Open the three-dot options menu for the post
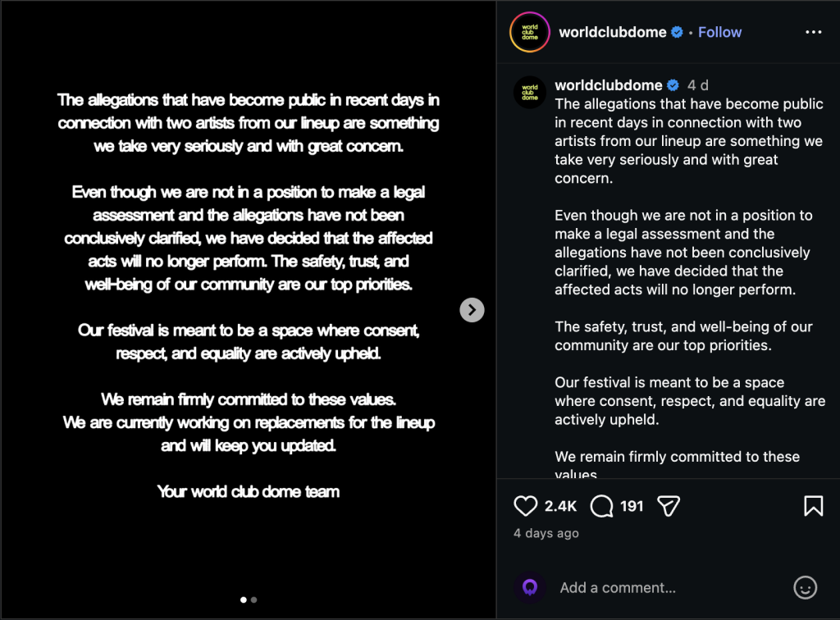 pos(813,32)
